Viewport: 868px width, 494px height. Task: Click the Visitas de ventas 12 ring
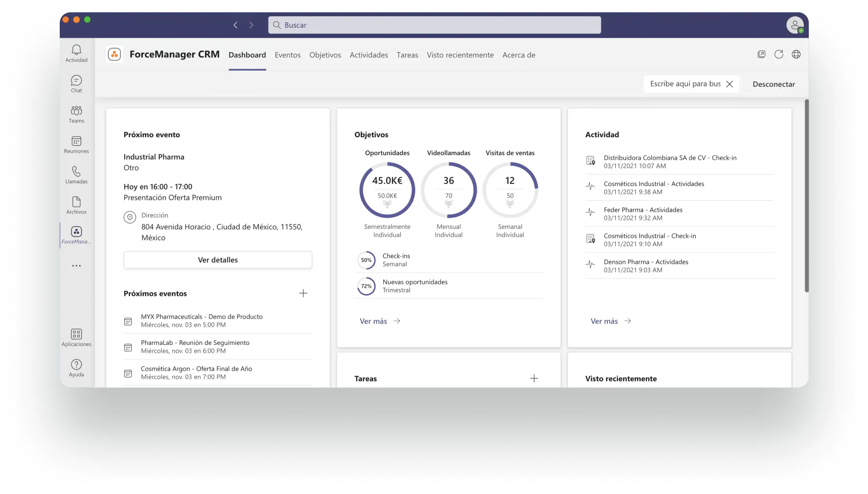[510, 190]
